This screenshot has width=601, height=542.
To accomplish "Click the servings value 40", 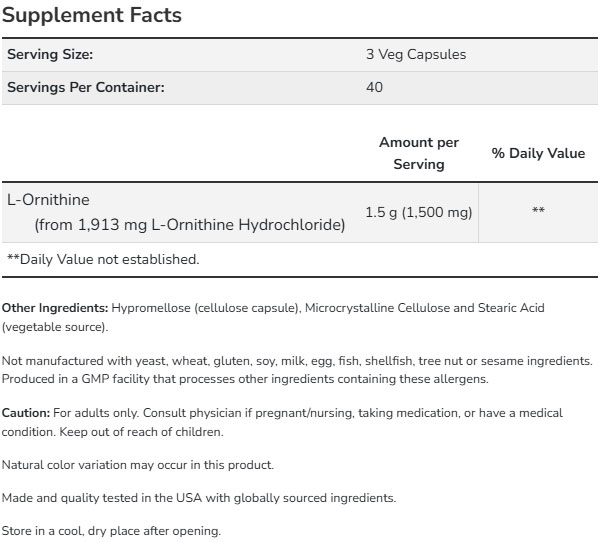I will point(376,87).
